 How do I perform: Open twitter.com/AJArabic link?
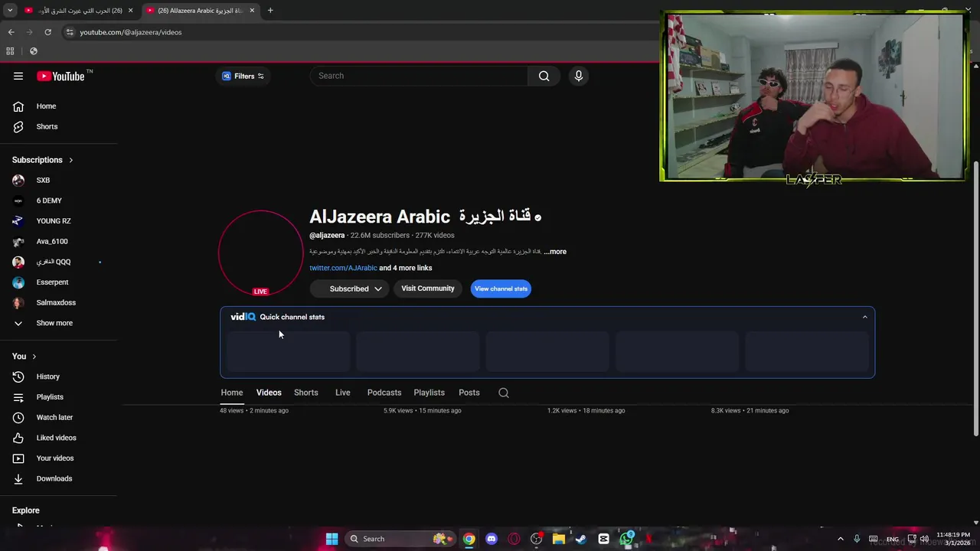tap(343, 268)
